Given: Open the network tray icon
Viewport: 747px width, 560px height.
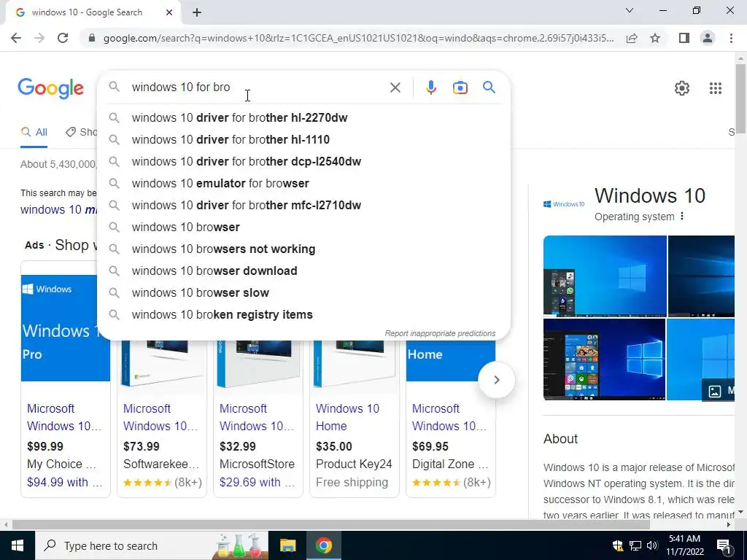Looking at the screenshot, I should tap(635, 545).
